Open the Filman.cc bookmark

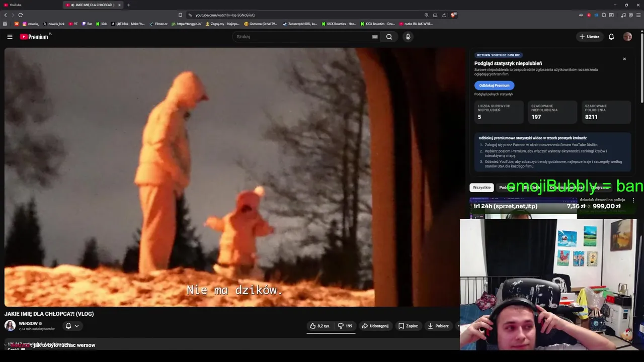coord(158,24)
